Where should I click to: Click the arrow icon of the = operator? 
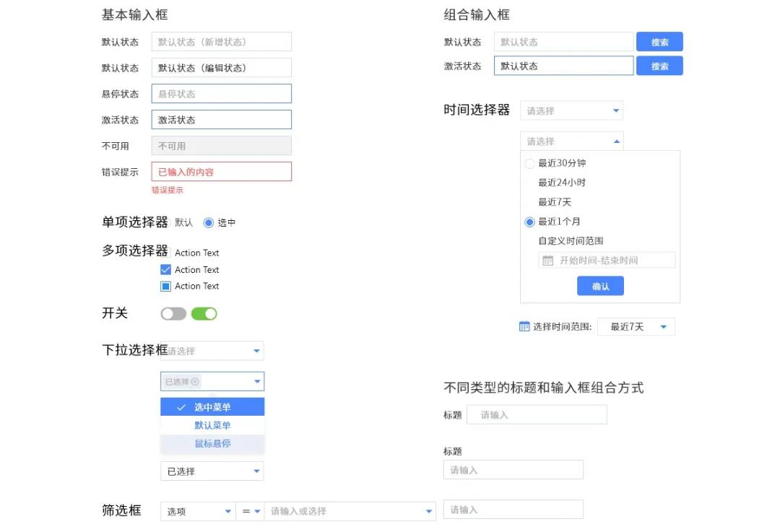tap(256, 512)
